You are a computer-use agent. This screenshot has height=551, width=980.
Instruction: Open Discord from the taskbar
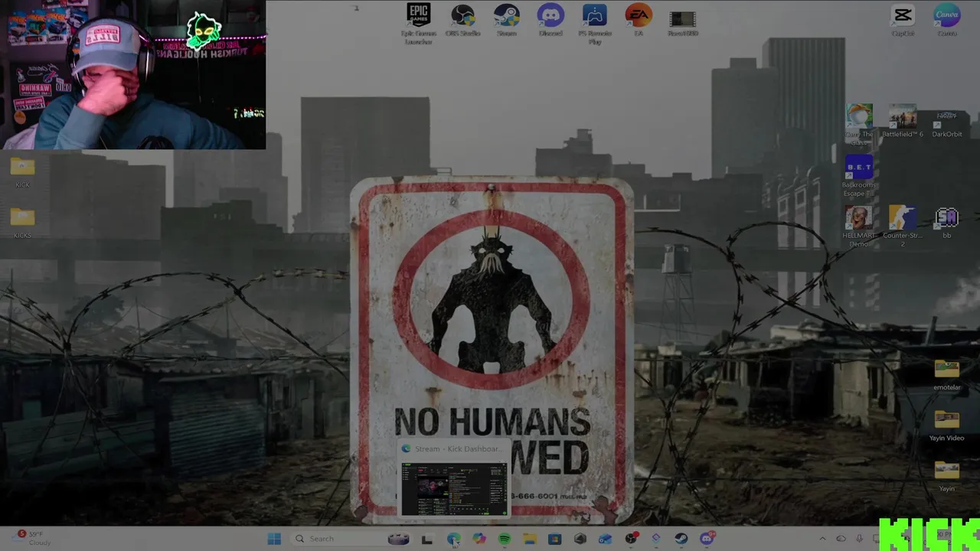pyautogui.click(x=707, y=539)
